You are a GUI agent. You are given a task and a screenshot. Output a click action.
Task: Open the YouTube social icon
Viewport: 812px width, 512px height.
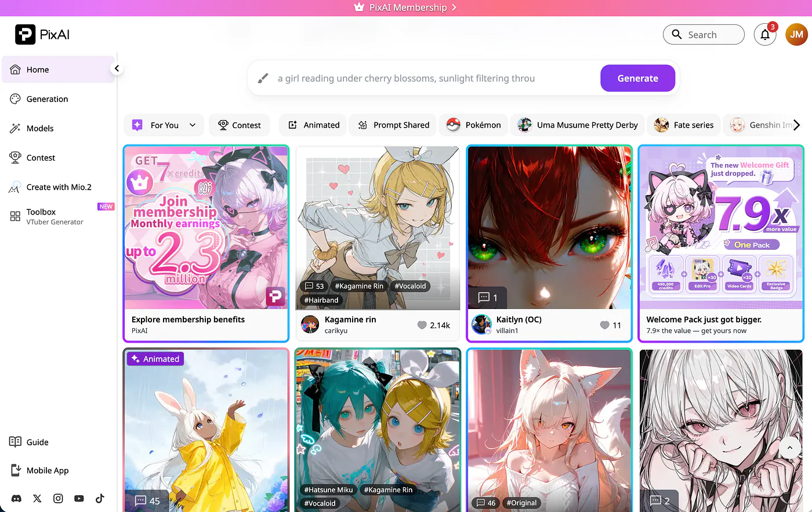click(x=79, y=499)
